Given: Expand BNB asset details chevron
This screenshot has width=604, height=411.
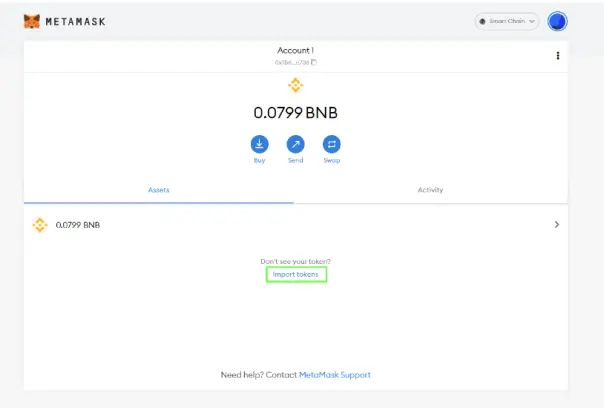Looking at the screenshot, I should 557,225.
